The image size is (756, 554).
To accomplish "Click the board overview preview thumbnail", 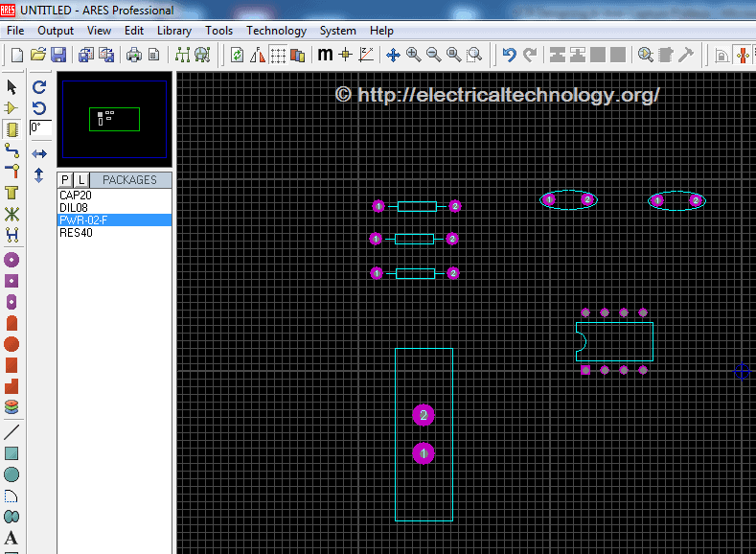I will click(114, 119).
